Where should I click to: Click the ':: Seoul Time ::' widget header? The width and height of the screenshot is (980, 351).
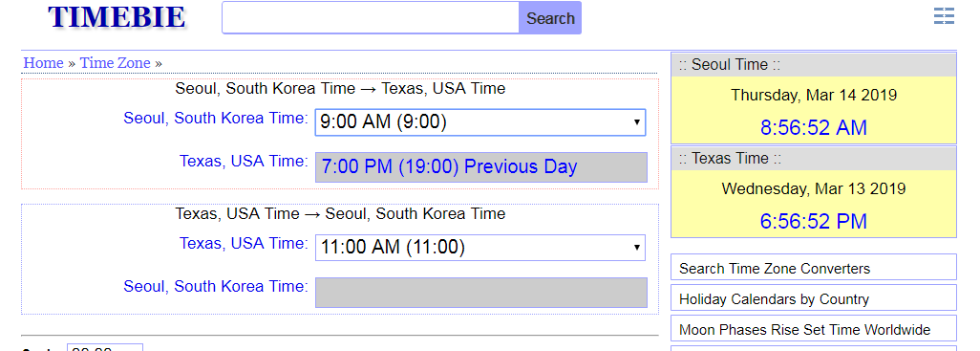[813, 65]
